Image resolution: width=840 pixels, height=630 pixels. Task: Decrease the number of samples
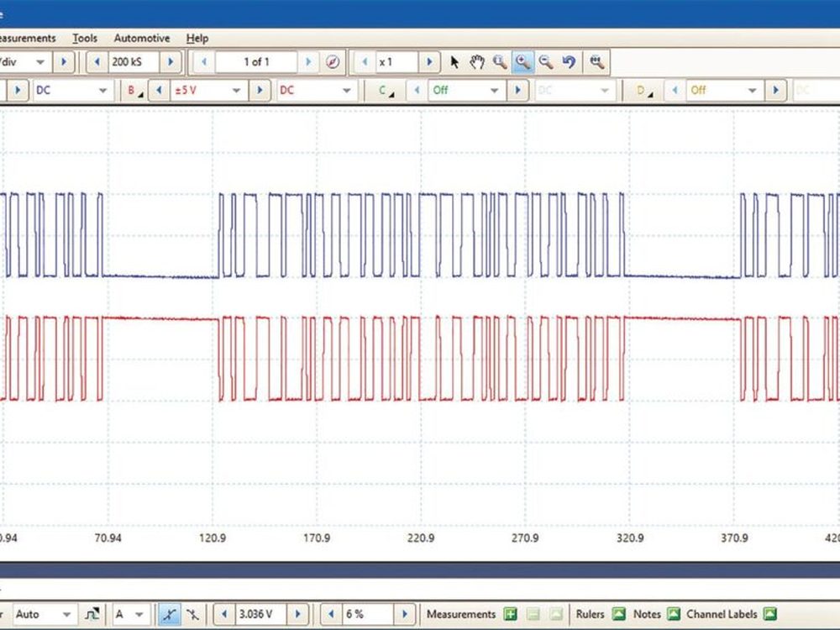tap(97, 62)
